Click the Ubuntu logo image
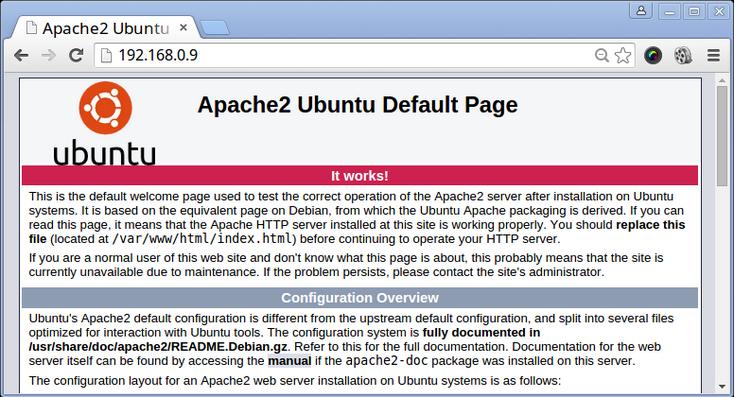 (105, 123)
